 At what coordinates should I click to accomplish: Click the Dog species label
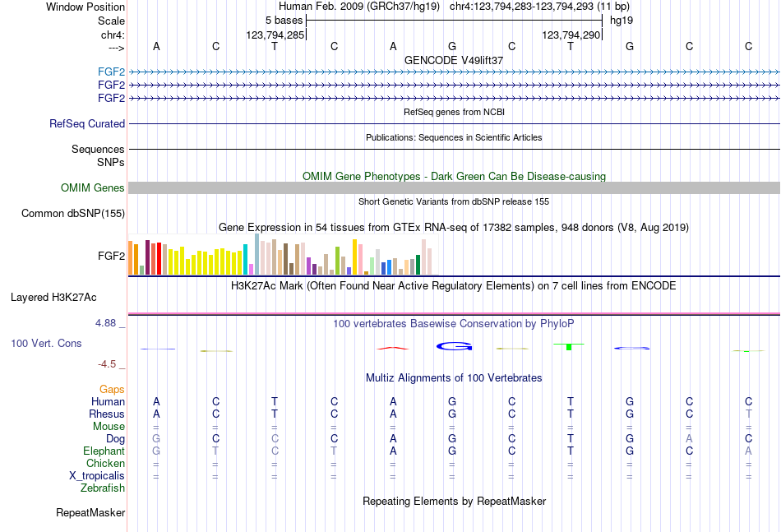(x=115, y=439)
